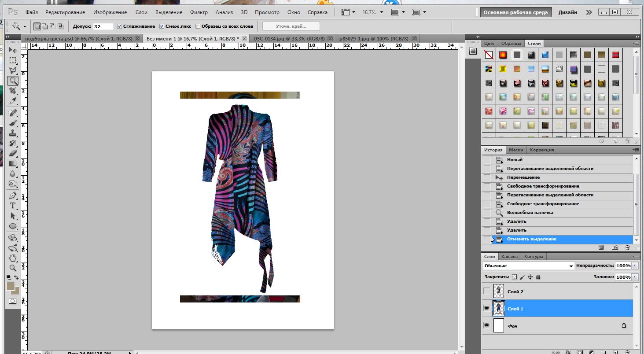Image resolution: width=644 pixels, height=354 pixels.
Task: Select the Pen tool
Action: pyautogui.click(x=13, y=195)
